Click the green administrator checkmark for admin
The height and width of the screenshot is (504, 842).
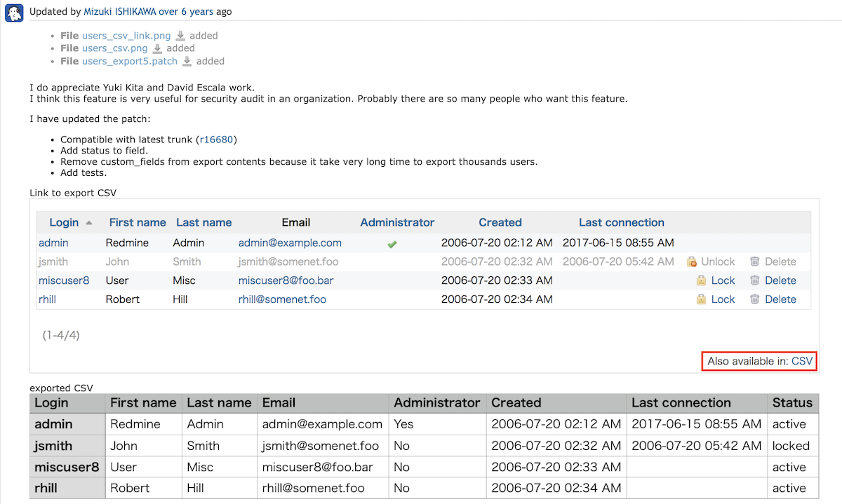pyautogui.click(x=392, y=244)
